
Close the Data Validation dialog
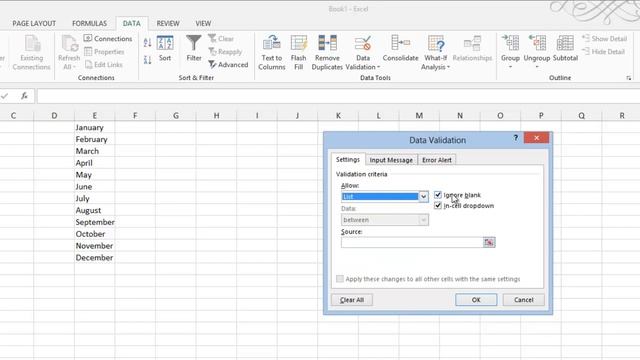(x=536, y=138)
